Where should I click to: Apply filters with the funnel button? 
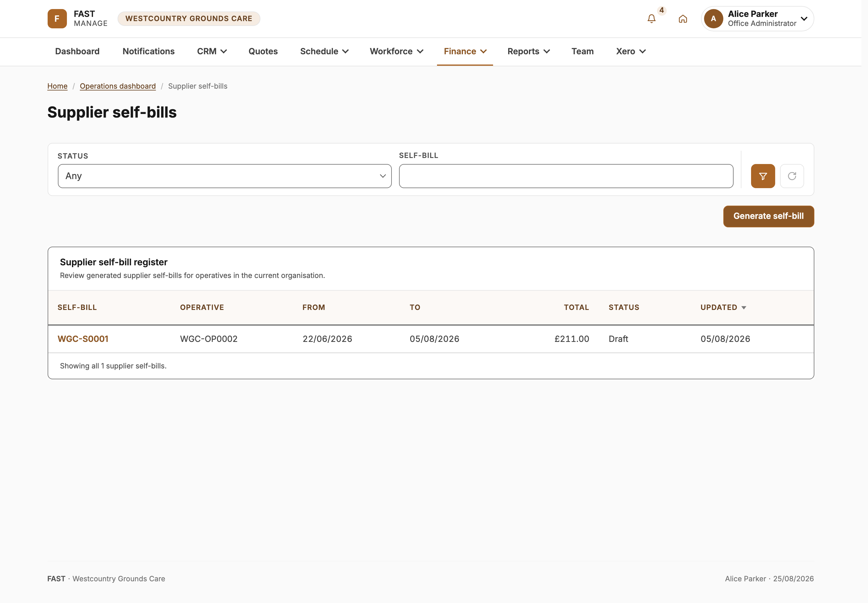click(x=763, y=176)
